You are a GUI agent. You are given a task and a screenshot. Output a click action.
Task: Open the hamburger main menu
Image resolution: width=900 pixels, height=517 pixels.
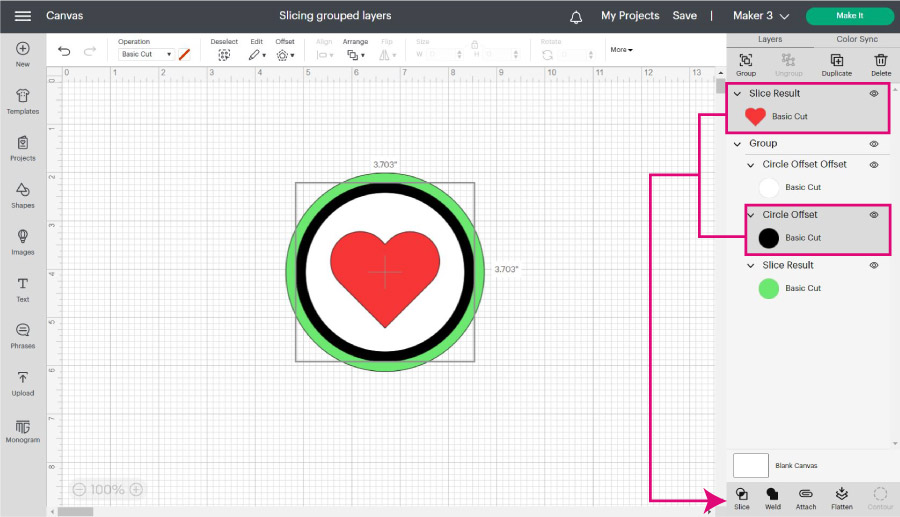pos(22,16)
